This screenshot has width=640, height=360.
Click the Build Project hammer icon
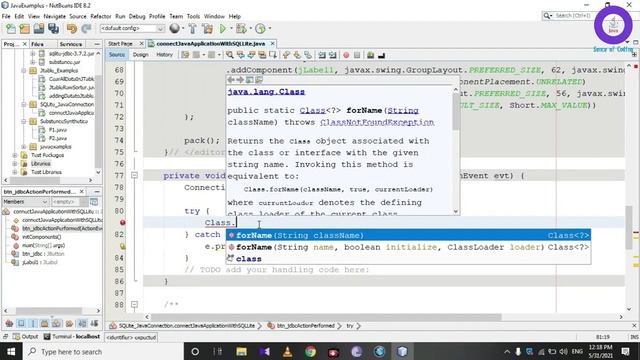pos(193,29)
